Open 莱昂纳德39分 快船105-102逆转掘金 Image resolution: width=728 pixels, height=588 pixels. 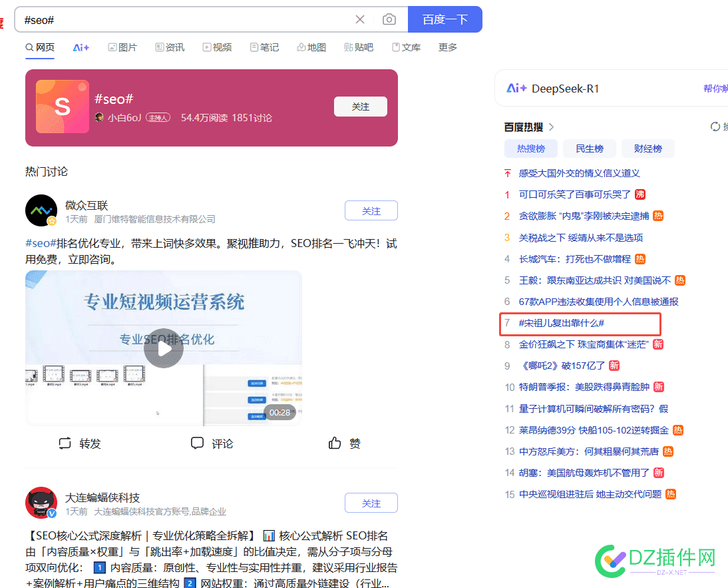(594, 430)
